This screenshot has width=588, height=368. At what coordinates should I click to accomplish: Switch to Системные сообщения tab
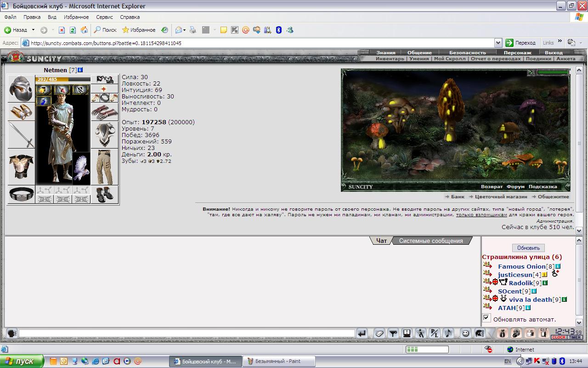point(431,241)
